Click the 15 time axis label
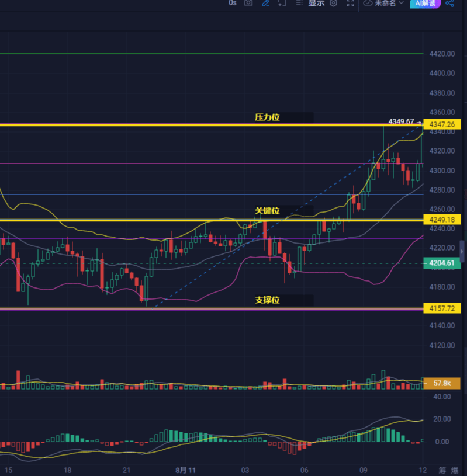Viewport: 467px width, 476px height. [x=9, y=470]
